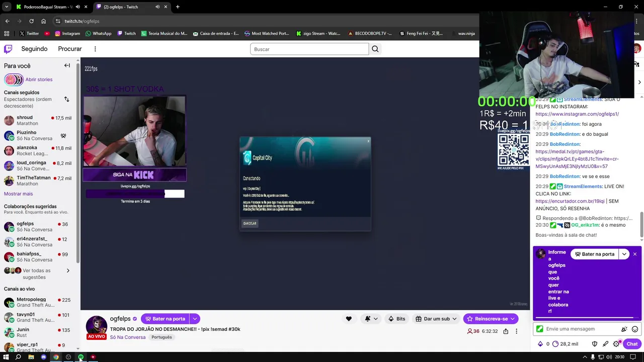644x362 pixels.
Task: Open the browser tab list dropdown
Action: coord(6,7)
